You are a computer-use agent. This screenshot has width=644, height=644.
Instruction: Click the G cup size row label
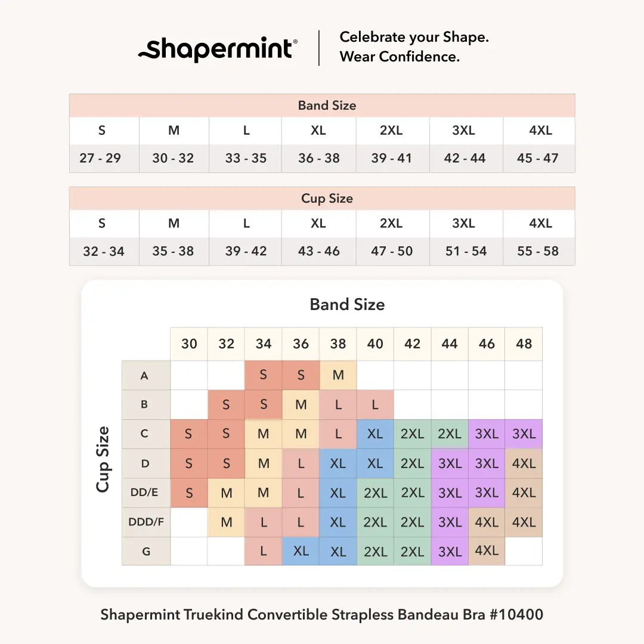[x=145, y=552]
